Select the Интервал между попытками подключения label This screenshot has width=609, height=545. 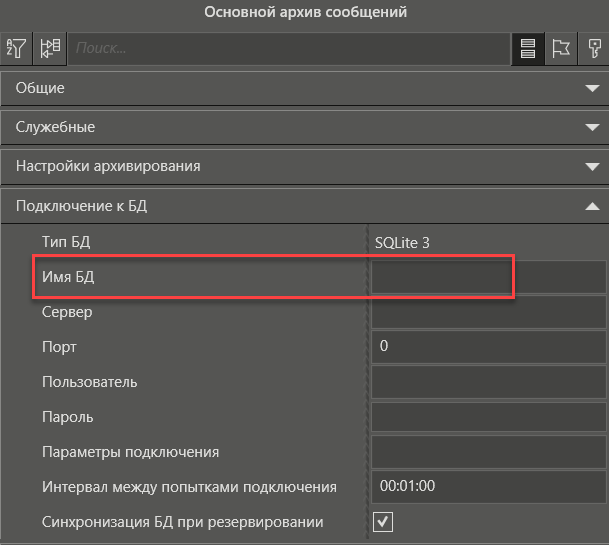tap(189, 487)
